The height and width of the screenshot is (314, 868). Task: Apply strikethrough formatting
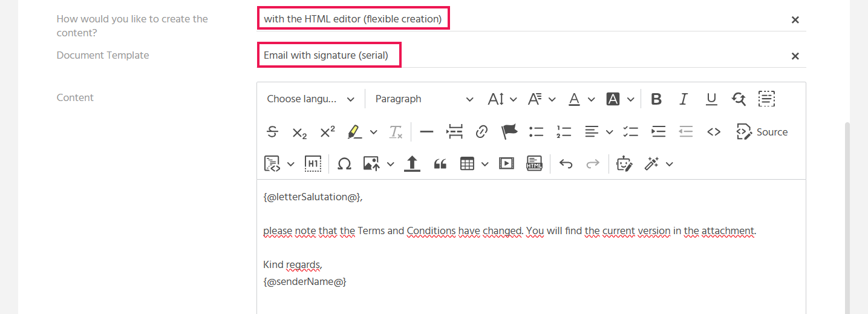pos(272,132)
